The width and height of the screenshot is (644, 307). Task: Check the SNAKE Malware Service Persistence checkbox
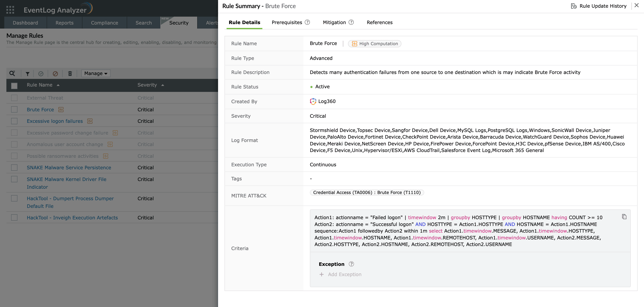coord(14,168)
